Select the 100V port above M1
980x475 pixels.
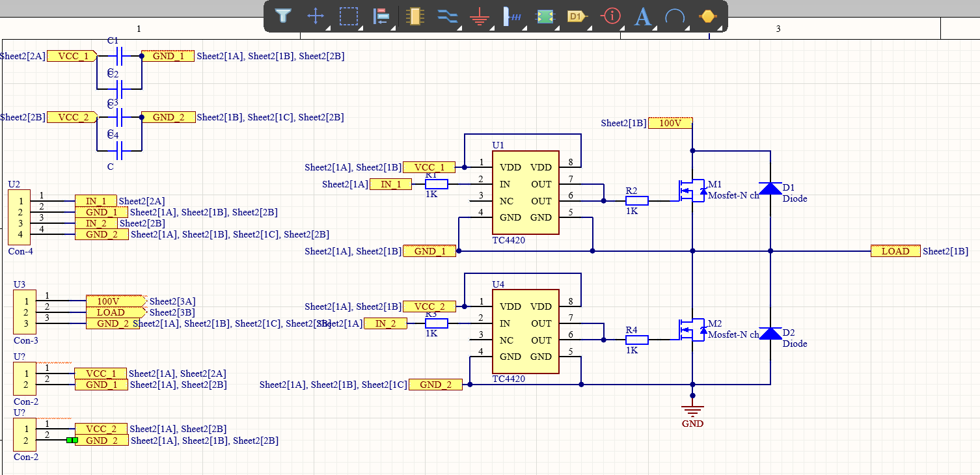click(670, 123)
